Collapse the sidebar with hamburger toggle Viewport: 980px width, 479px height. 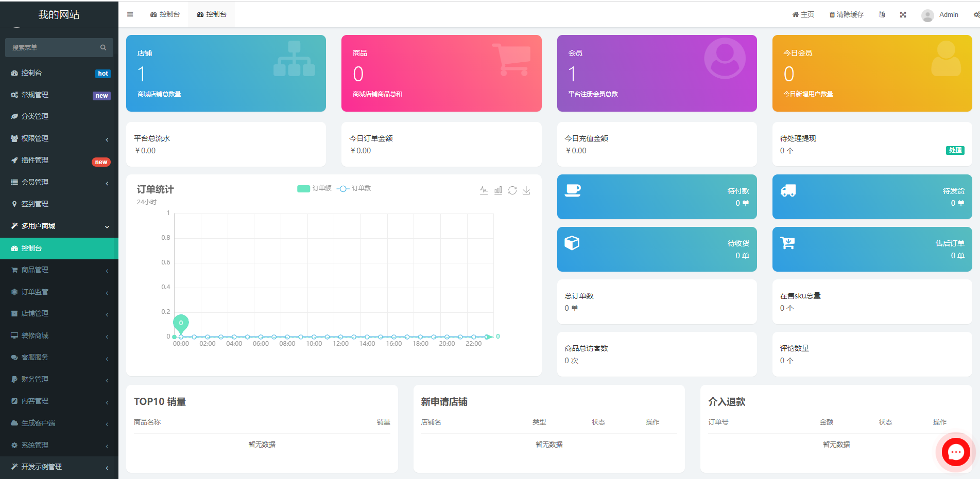coord(130,14)
